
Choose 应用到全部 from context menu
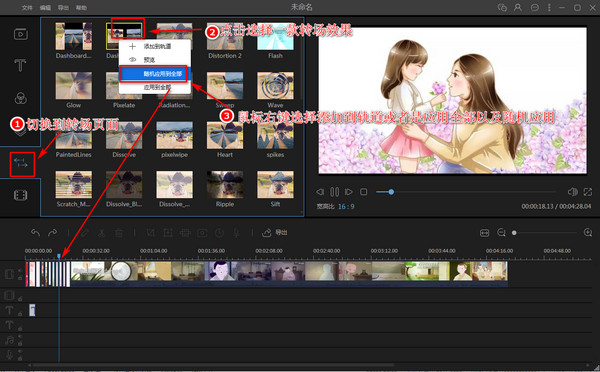point(155,87)
